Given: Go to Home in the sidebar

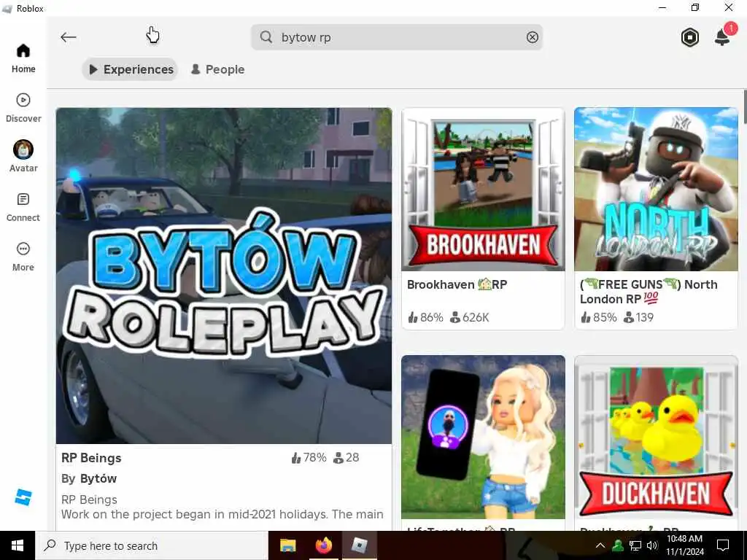Looking at the screenshot, I should [x=23, y=58].
